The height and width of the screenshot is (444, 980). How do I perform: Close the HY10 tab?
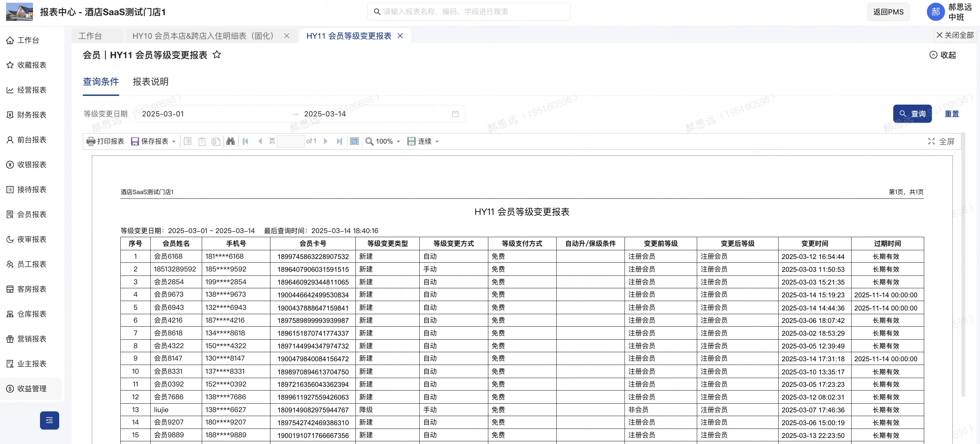[287, 36]
